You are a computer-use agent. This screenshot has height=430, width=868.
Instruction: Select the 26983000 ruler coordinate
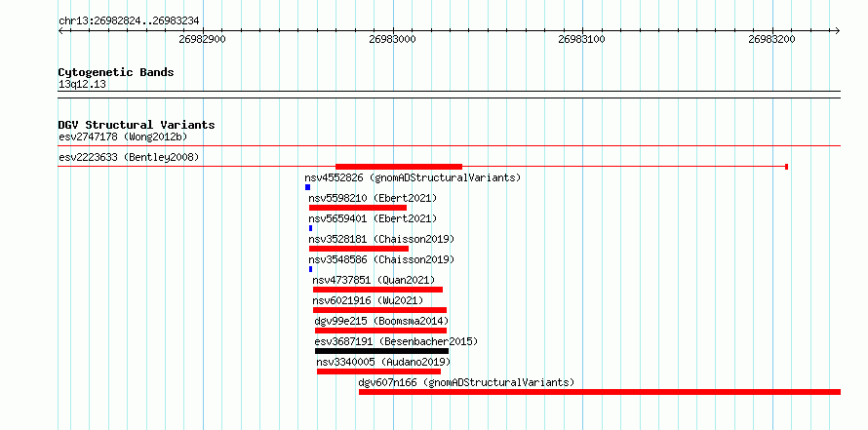click(x=392, y=39)
